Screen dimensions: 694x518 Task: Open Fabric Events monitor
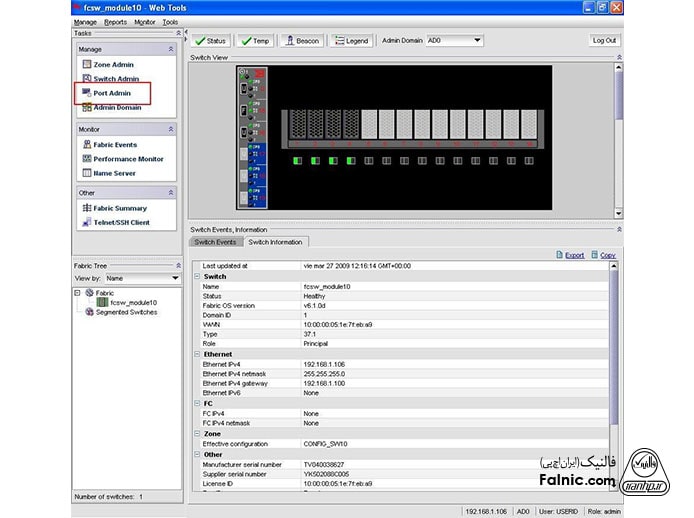click(x=115, y=145)
